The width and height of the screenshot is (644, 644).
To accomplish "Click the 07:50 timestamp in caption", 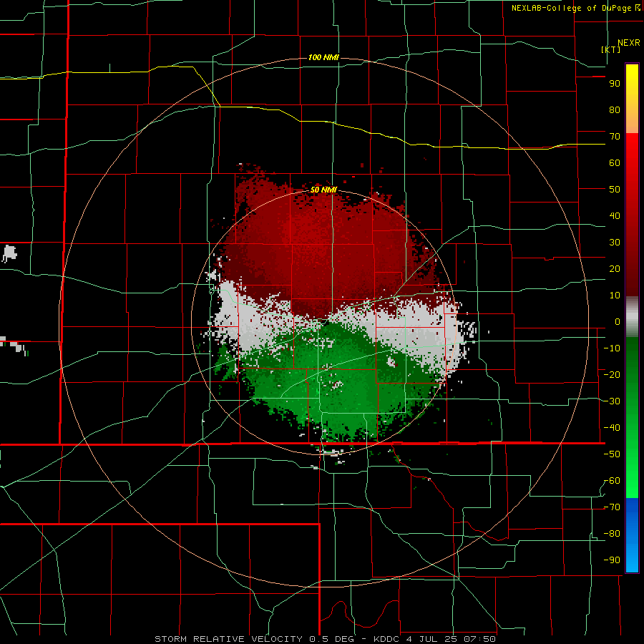I will click(x=478, y=639).
